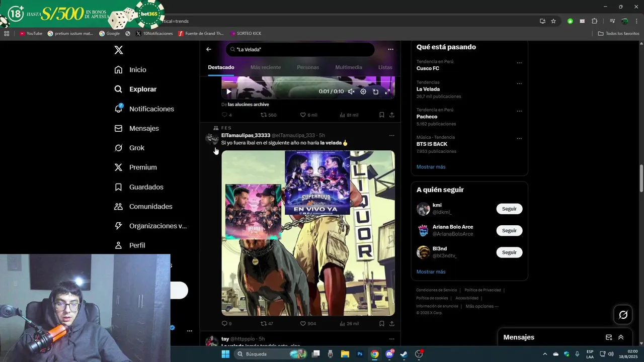Reply to ElTamaulipas post with 9 replies
The image size is (644, 362).
(x=227, y=324)
